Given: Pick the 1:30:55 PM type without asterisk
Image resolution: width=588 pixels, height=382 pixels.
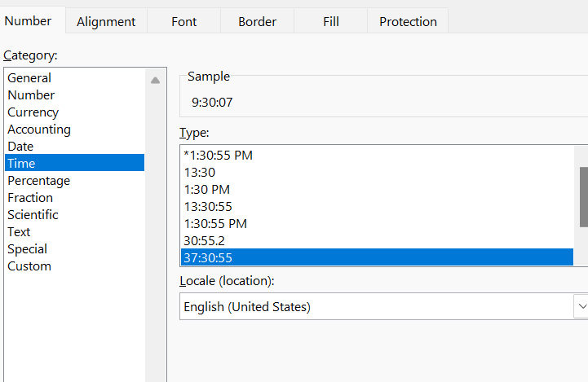Looking at the screenshot, I should pos(377,224).
